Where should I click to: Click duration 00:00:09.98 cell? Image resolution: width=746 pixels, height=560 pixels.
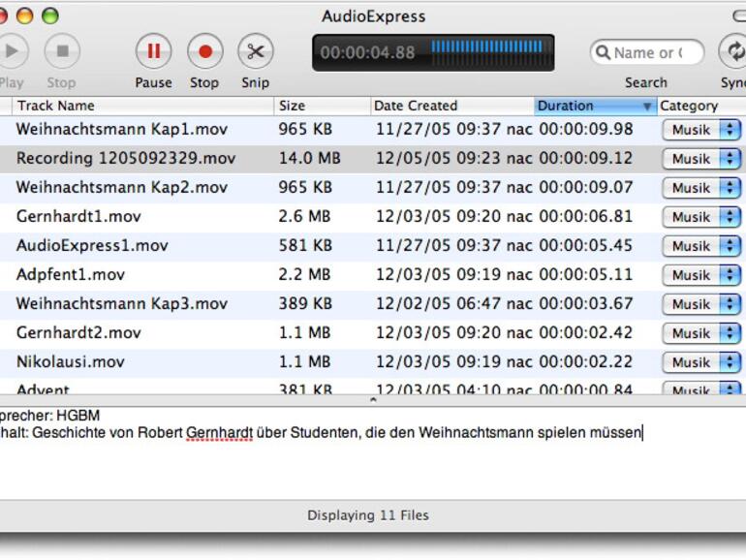[x=586, y=129]
